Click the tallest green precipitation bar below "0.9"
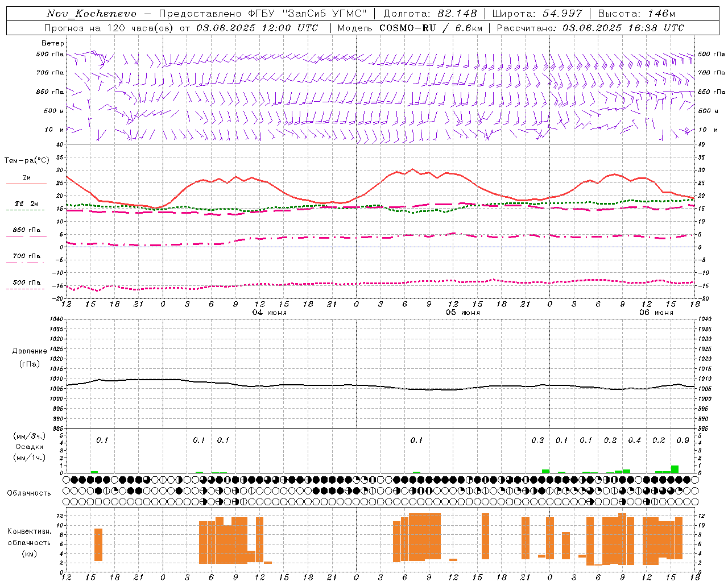The image size is (728, 582). [x=675, y=469]
